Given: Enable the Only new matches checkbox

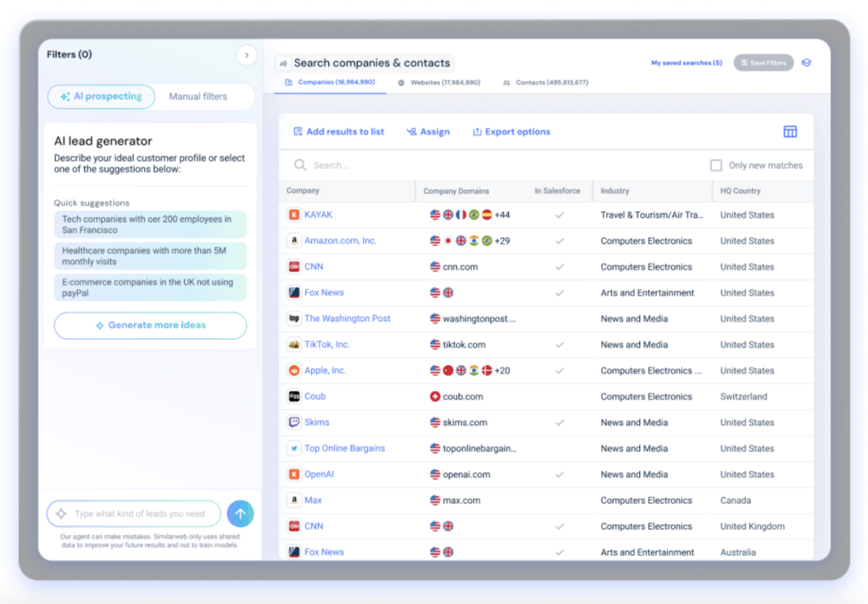Looking at the screenshot, I should [716, 165].
